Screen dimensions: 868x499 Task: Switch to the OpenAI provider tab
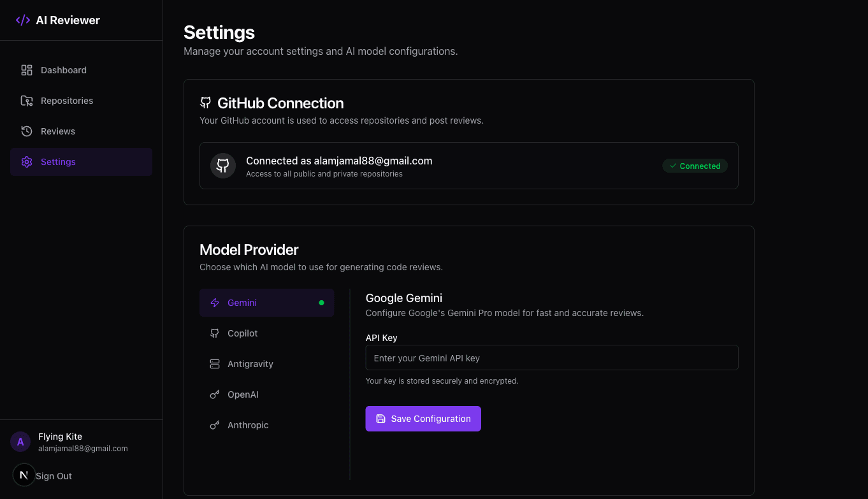266,394
